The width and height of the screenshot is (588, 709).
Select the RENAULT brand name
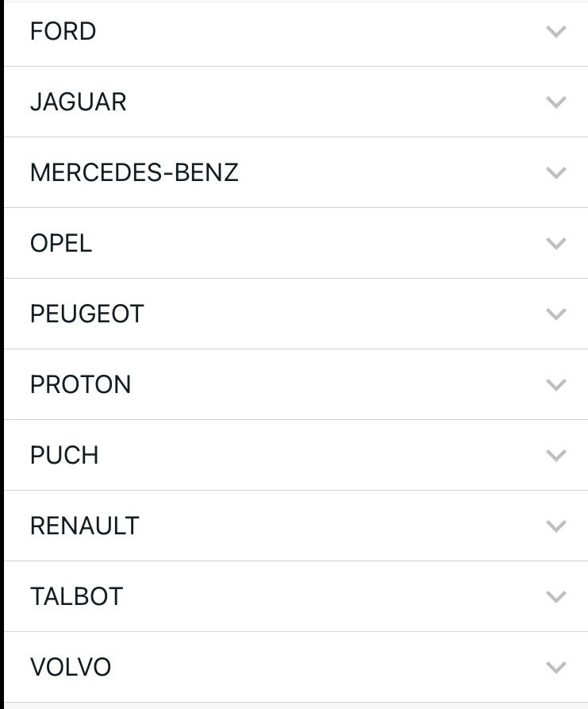tap(84, 526)
